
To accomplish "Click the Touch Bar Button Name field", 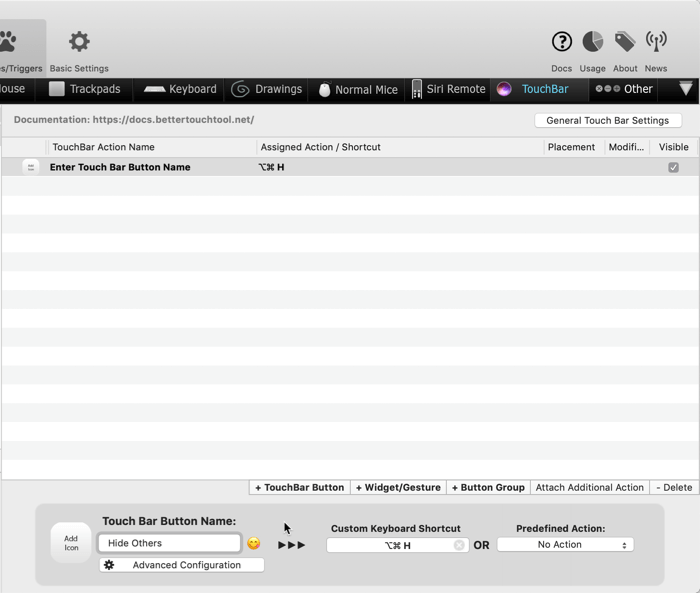I will 170,543.
